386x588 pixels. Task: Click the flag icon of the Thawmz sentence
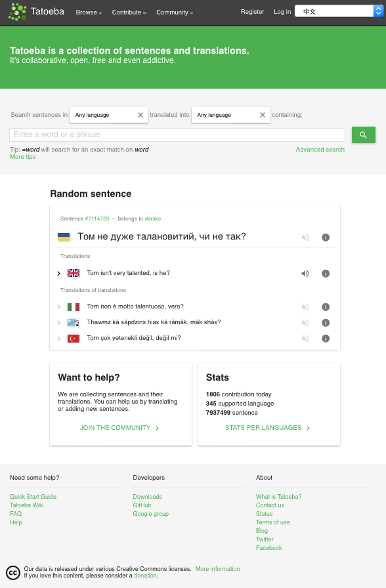click(x=74, y=322)
